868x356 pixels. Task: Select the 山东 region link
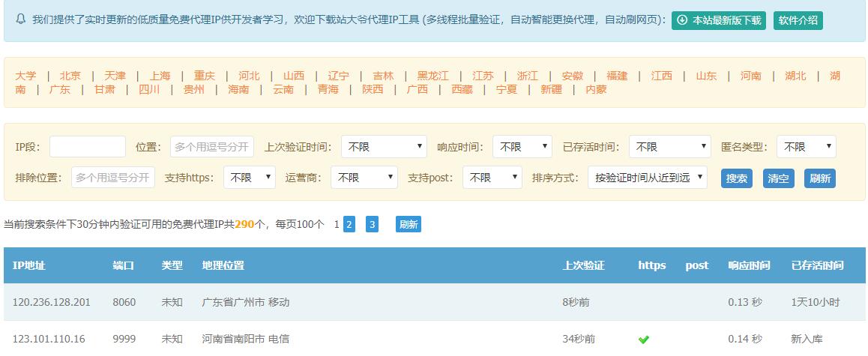706,76
